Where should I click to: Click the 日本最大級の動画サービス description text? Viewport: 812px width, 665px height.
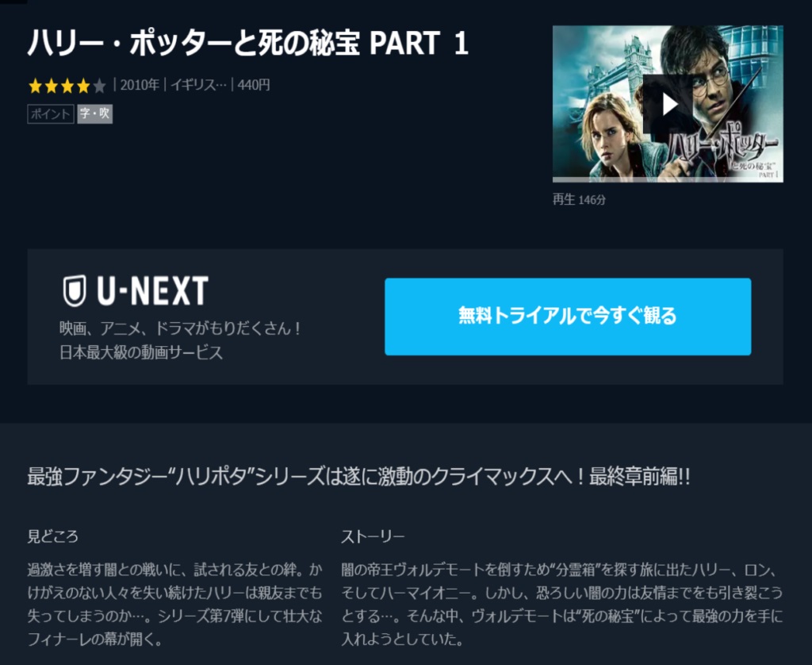click(x=141, y=352)
